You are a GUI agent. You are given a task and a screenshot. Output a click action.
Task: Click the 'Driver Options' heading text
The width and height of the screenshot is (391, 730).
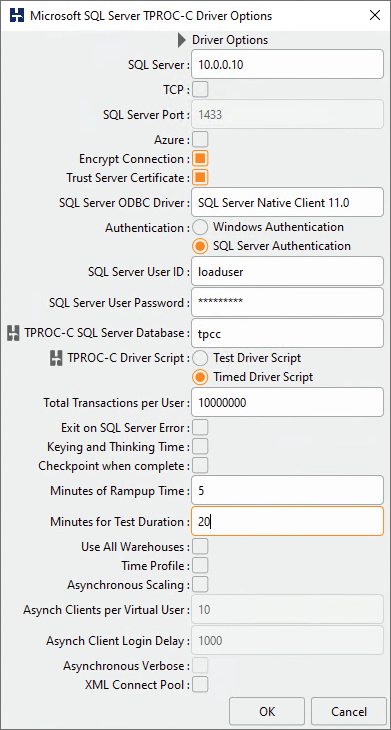(230, 40)
